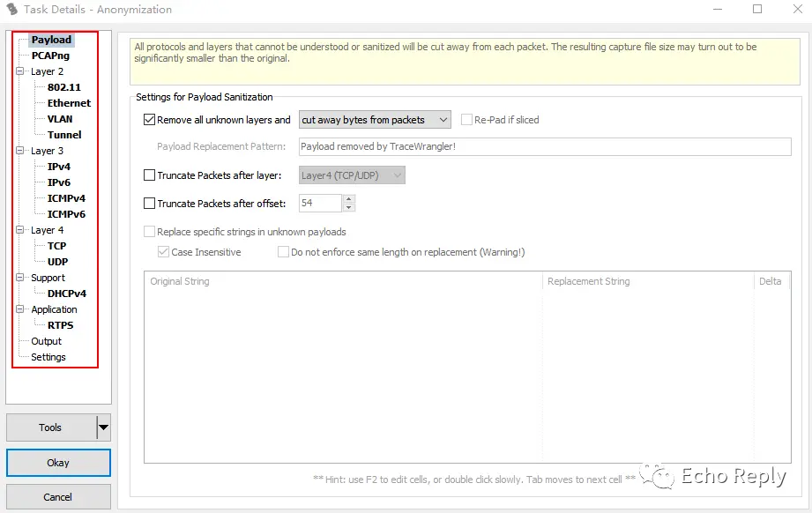The image size is (812, 513).
Task: Toggle Re-Pad if sliced checkbox
Action: 466,120
